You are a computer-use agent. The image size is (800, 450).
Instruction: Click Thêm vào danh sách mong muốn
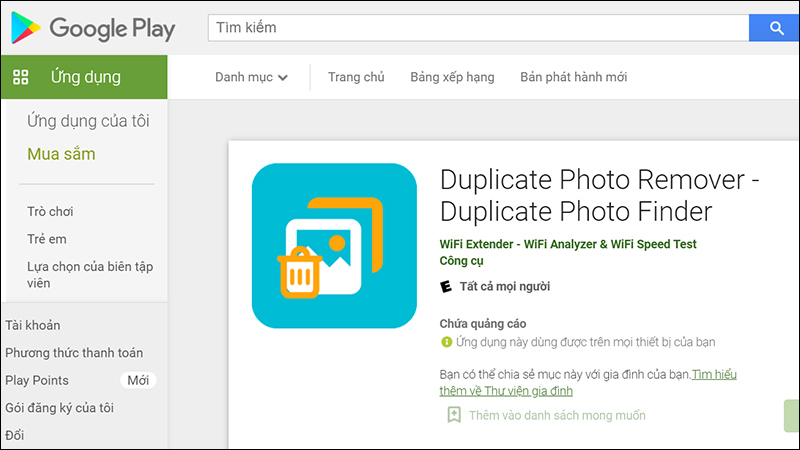click(557, 415)
